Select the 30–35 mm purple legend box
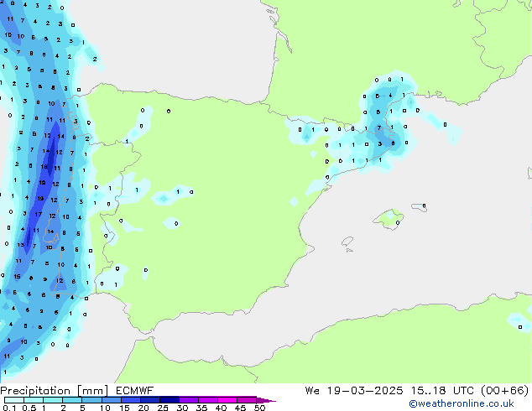Image resolution: width=532 pixels, height=411 pixels. coord(188,400)
